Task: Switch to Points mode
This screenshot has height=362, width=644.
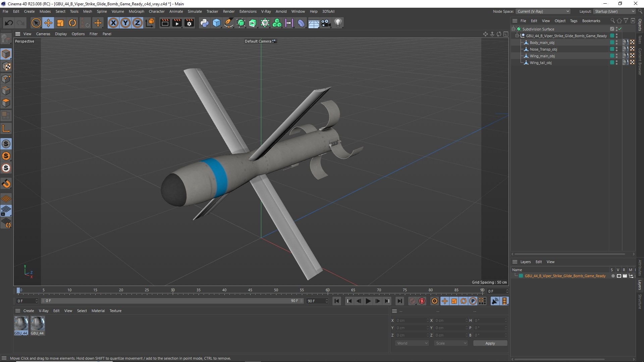Action: (6, 79)
